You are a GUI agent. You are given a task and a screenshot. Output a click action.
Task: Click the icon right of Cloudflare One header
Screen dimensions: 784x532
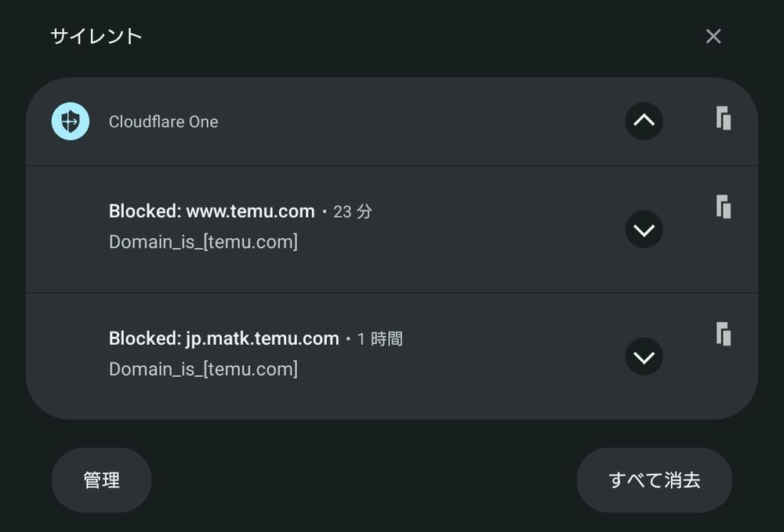point(724,119)
